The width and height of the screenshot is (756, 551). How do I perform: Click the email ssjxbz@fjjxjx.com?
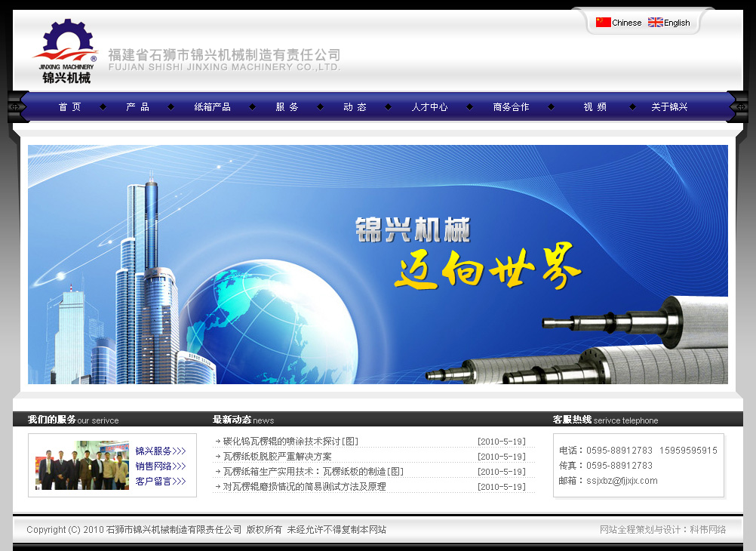(x=622, y=481)
